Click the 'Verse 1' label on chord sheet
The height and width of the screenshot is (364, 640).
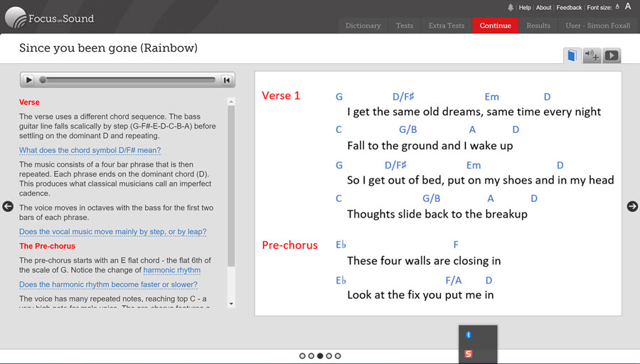[281, 95]
